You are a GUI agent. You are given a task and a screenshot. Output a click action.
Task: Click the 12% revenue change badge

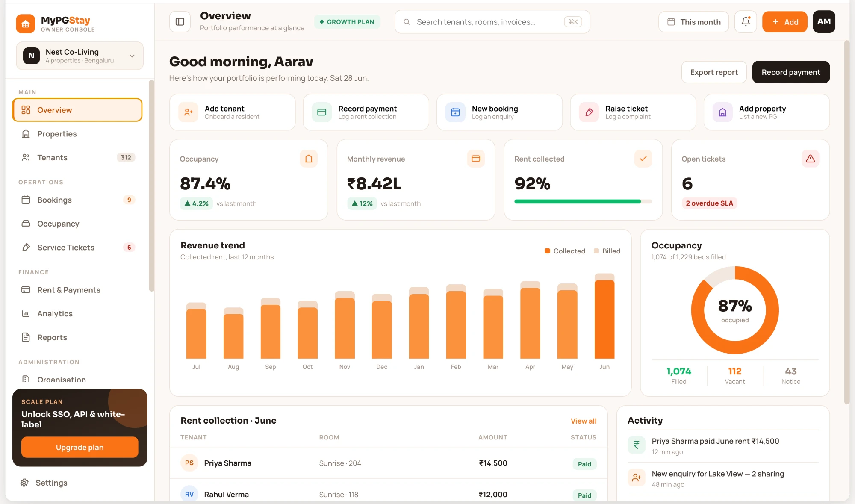coord(362,203)
